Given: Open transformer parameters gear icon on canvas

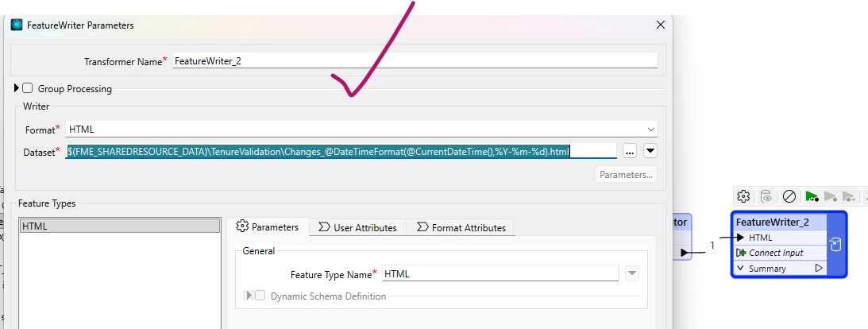Looking at the screenshot, I should point(743,196).
